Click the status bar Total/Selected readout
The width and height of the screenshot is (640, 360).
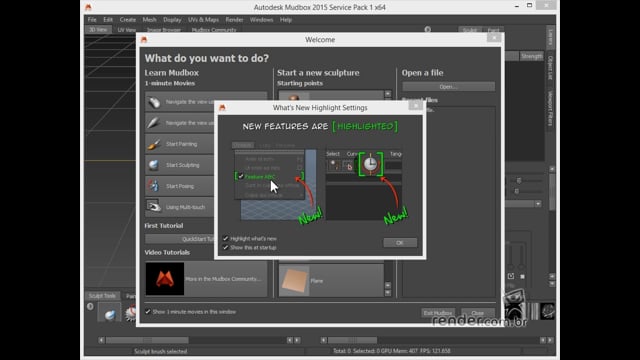(391, 351)
